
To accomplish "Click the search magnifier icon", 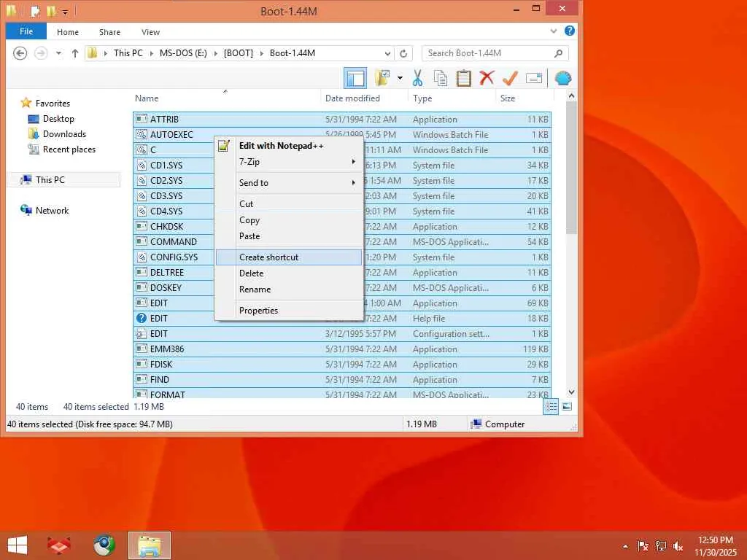I will 558,53.
